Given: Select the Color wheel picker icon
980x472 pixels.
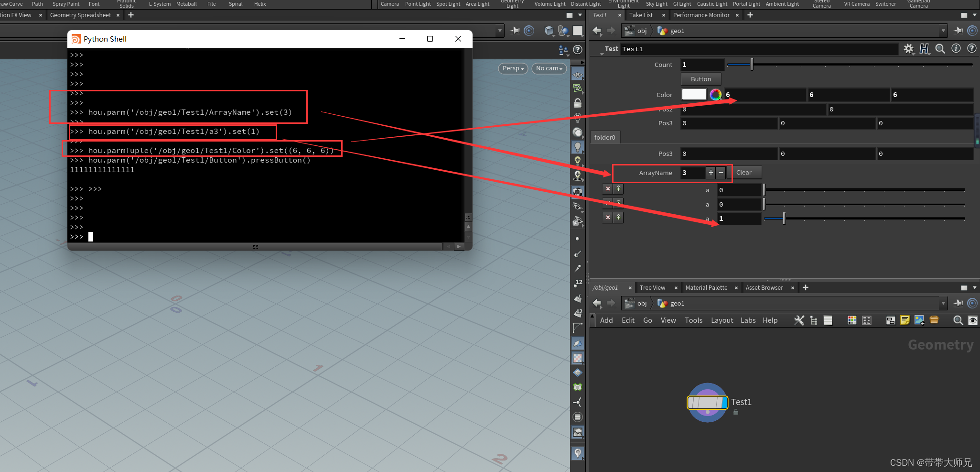Looking at the screenshot, I should point(716,95).
